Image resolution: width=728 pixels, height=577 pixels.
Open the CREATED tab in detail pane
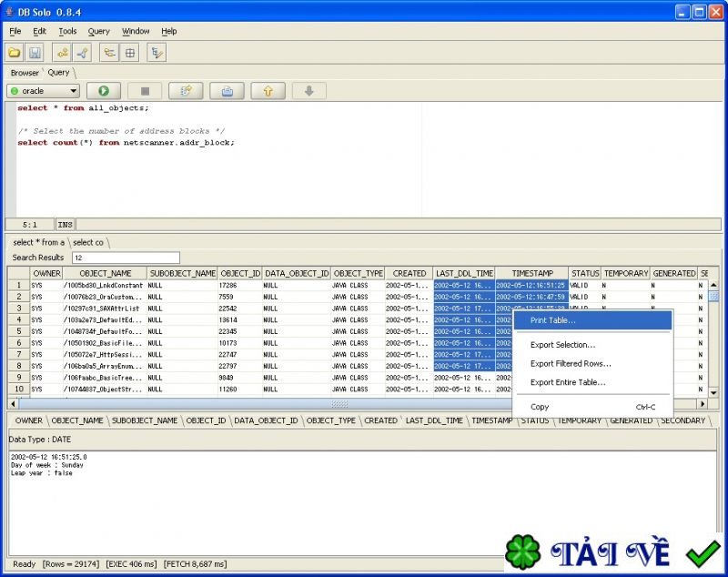380,420
